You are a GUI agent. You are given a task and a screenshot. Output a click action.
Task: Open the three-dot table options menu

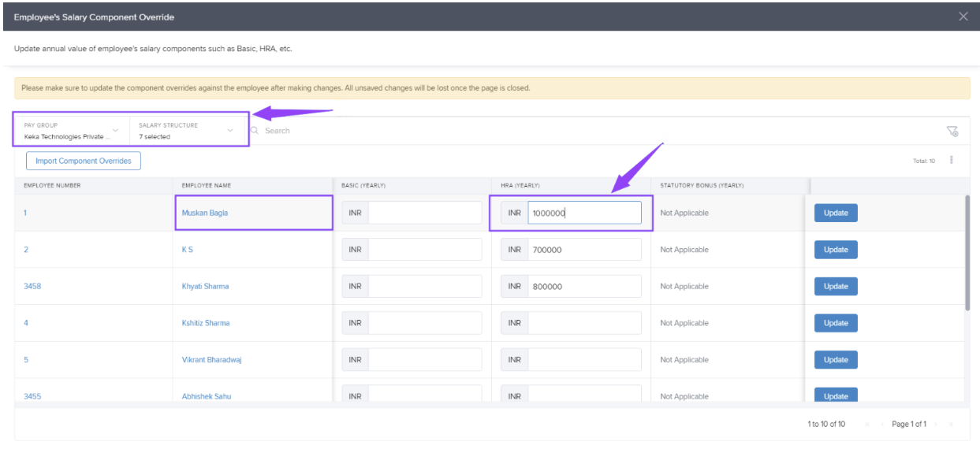click(x=952, y=161)
